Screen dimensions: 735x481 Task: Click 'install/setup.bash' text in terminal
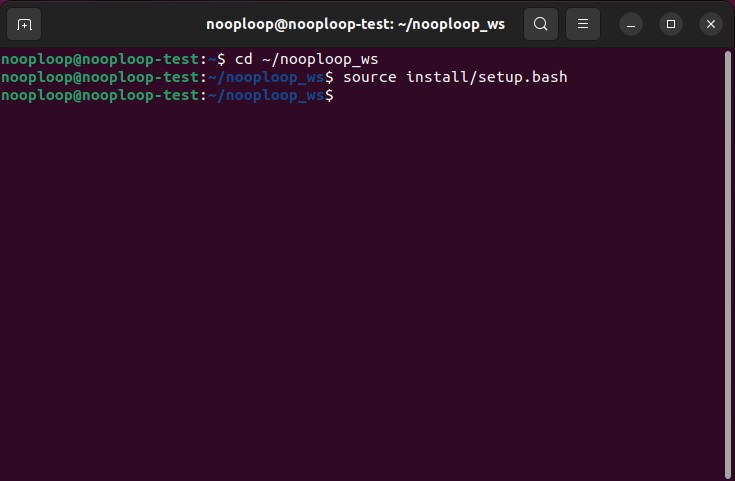click(487, 77)
